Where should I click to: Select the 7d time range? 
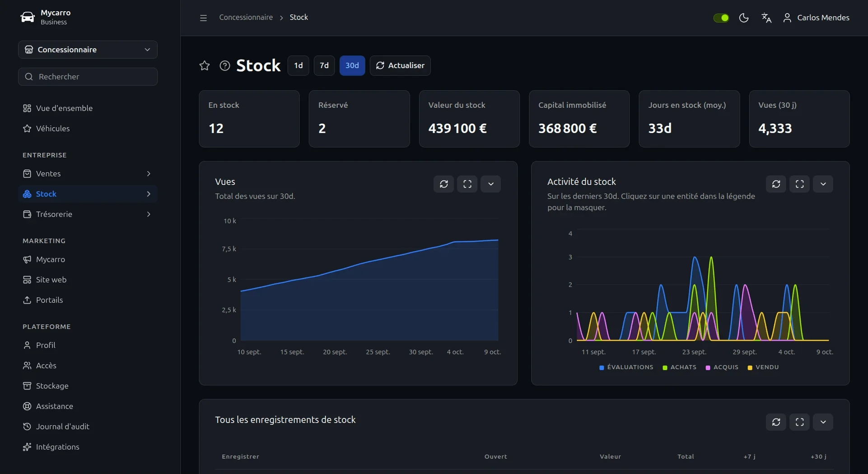(x=324, y=66)
